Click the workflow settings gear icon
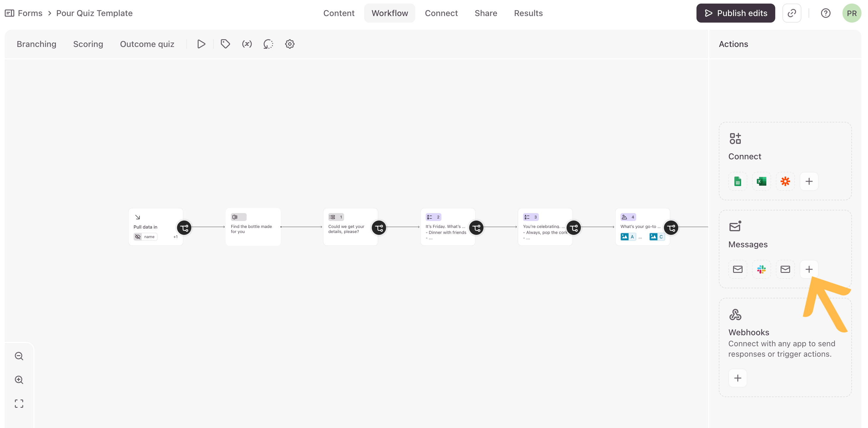This screenshot has height=428, width=868. (290, 44)
